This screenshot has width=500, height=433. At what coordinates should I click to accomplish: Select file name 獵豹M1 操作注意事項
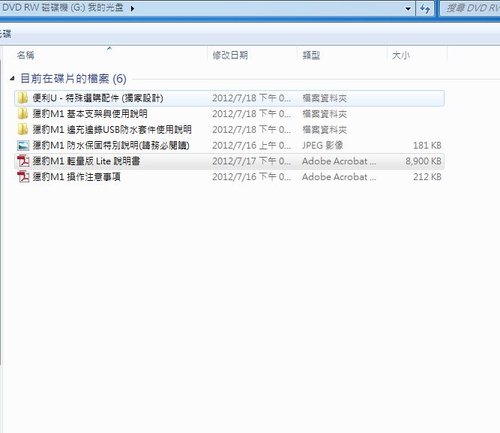76,177
